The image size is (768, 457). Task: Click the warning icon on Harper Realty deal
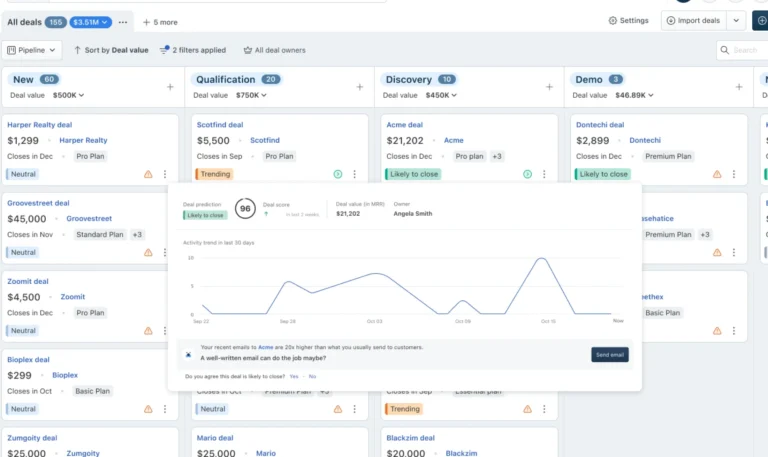tap(148, 174)
